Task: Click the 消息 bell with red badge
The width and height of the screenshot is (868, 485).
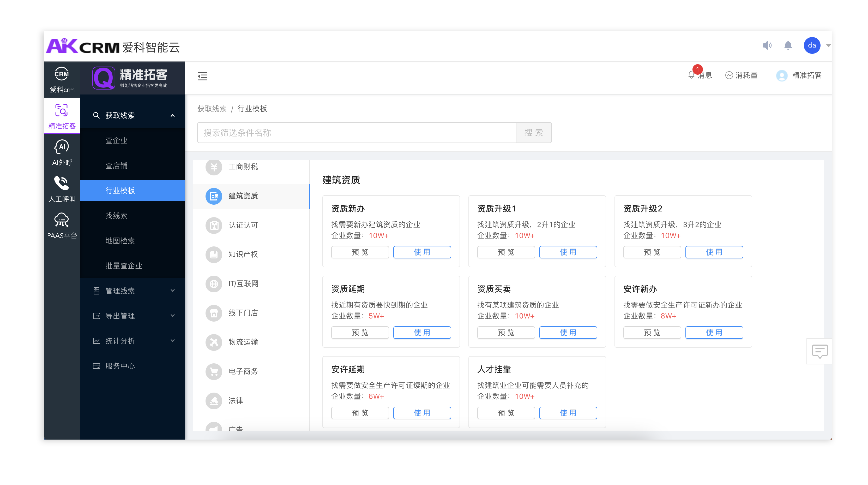Action: 692,75
